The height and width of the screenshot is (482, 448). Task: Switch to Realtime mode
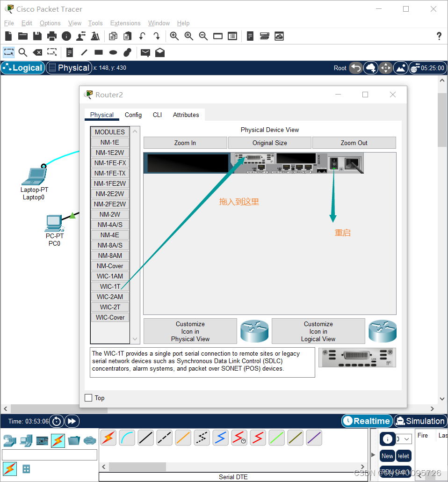tap(367, 421)
